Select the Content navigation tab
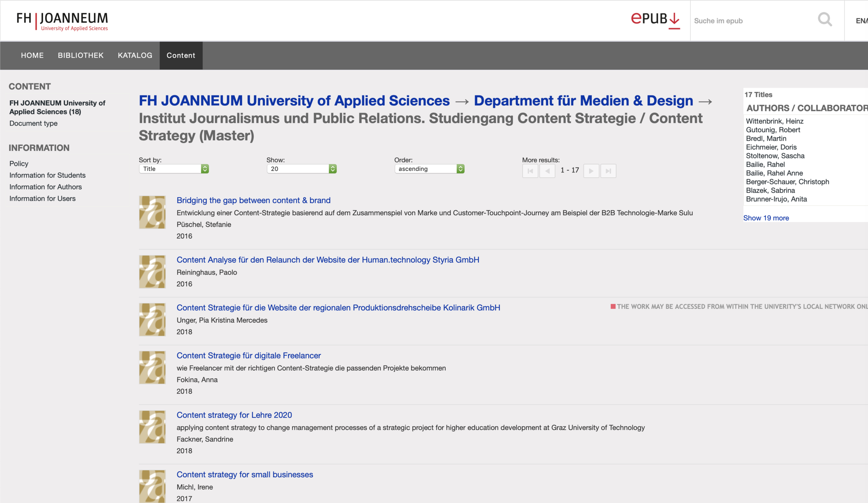Screen dimensions: 868x503 point(181,56)
